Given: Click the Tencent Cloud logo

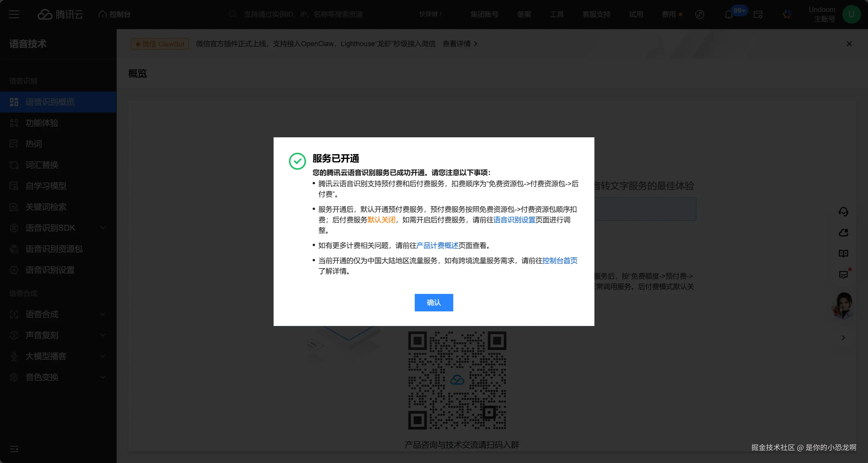Looking at the screenshot, I should point(60,15).
